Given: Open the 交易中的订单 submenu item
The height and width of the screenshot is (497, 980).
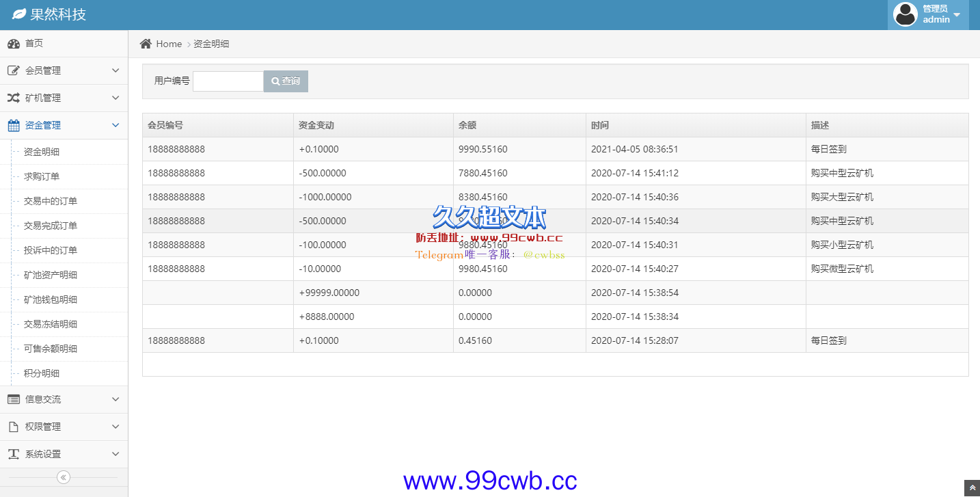Looking at the screenshot, I should (64, 201).
